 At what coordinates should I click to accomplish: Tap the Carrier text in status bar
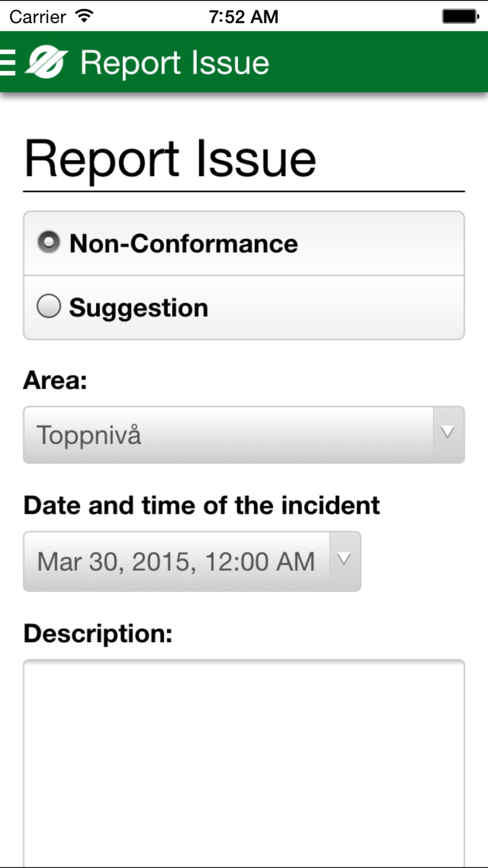point(38,17)
